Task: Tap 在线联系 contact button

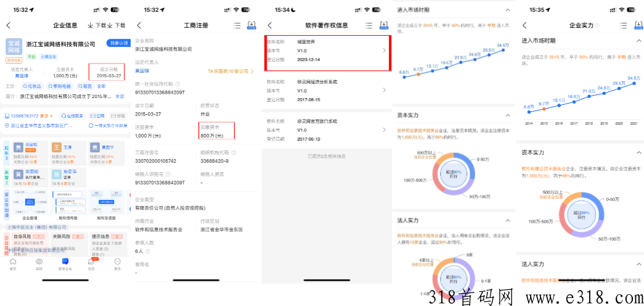Action: pos(72,115)
